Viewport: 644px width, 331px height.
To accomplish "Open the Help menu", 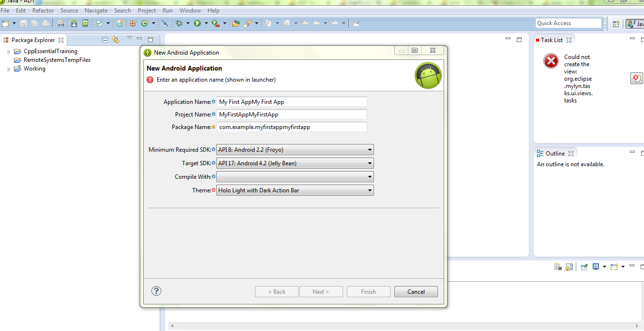I will pyautogui.click(x=213, y=10).
